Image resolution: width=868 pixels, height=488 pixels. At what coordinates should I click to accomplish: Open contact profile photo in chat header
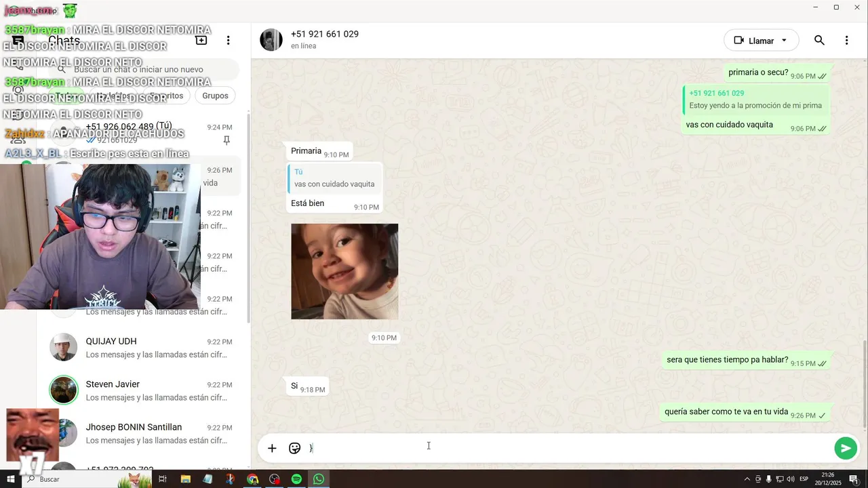(x=271, y=40)
